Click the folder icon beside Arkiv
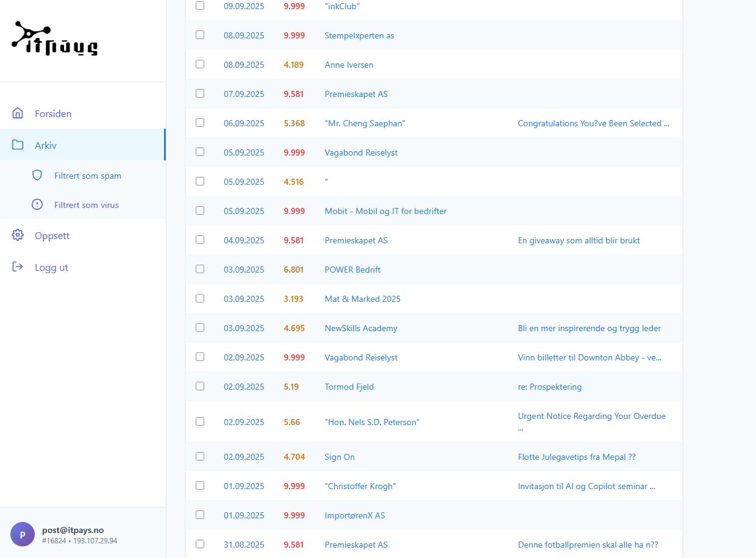This screenshot has height=558, width=756. coord(18,145)
